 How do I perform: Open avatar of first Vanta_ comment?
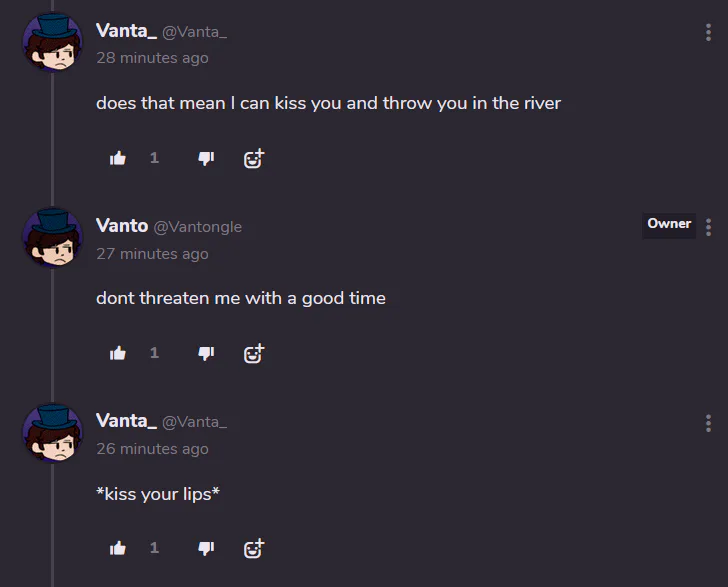click(52, 42)
